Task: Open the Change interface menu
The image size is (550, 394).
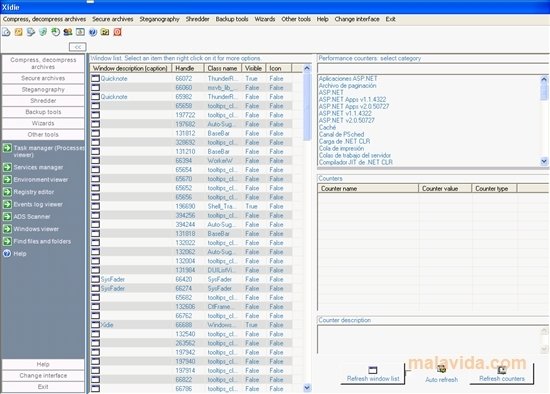Action: pos(357,19)
